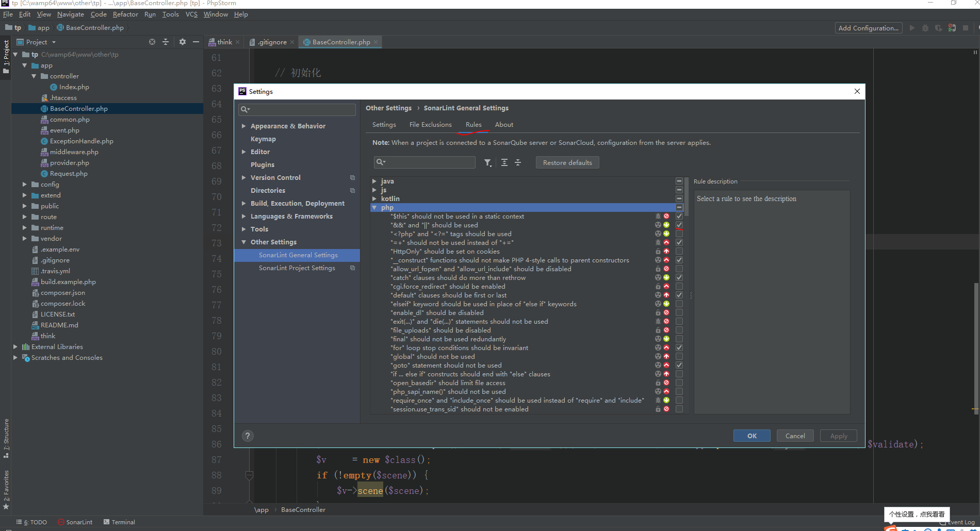Open the Structure side panel tab
The width and height of the screenshot is (980, 531).
coord(6,438)
